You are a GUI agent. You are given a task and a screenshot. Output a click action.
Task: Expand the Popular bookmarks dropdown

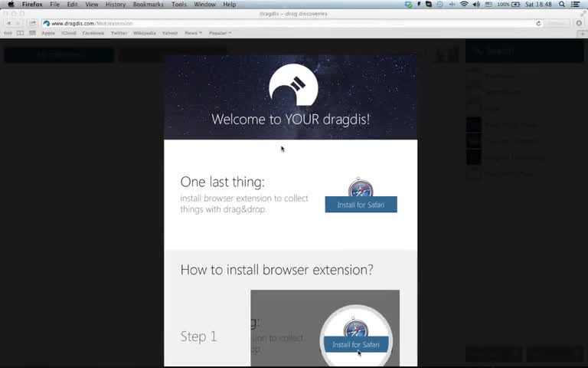(x=220, y=33)
